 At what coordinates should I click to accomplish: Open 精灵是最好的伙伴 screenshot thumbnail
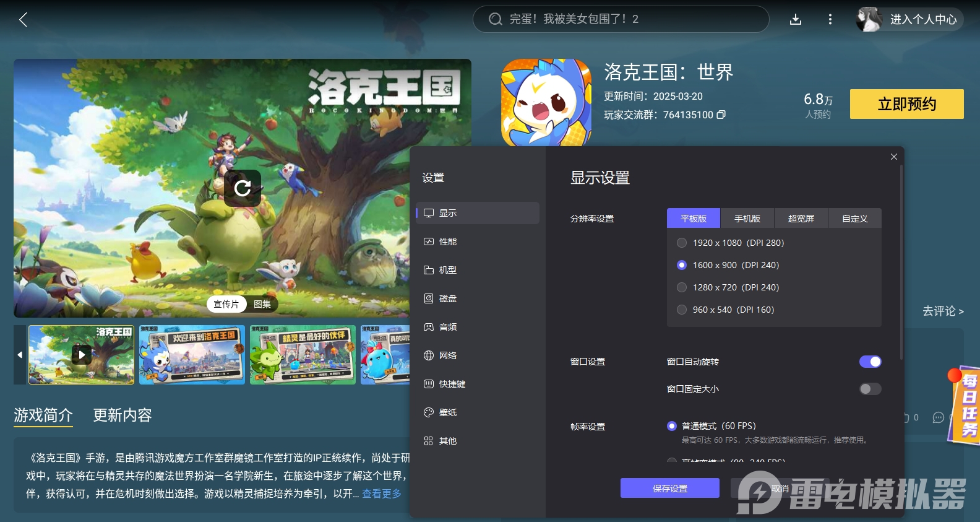tap(303, 355)
